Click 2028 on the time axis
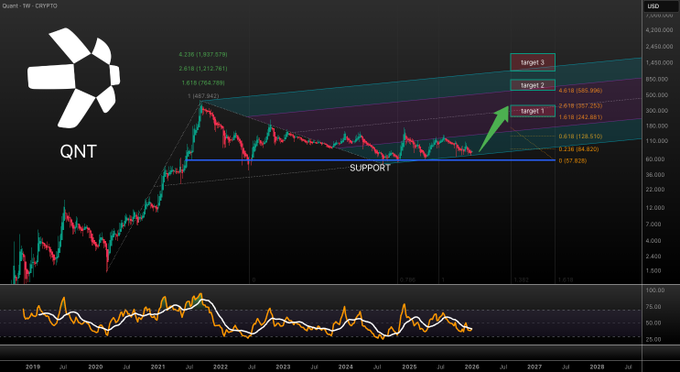 click(x=597, y=367)
